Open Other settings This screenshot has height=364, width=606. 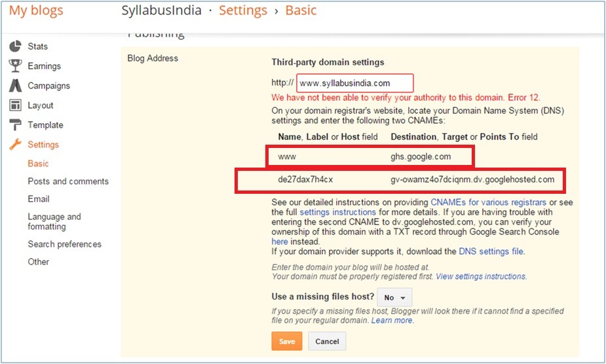pos(38,262)
